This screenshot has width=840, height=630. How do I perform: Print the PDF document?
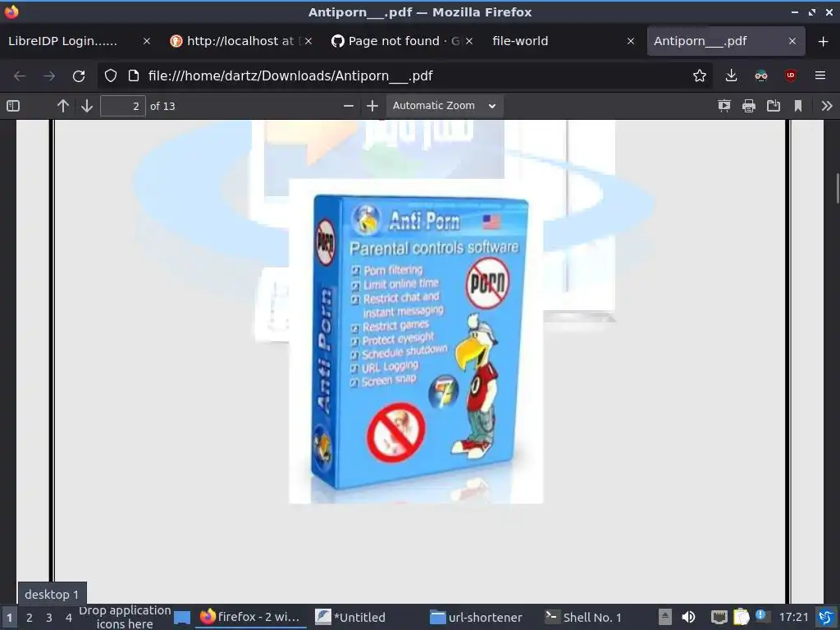(748, 106)
